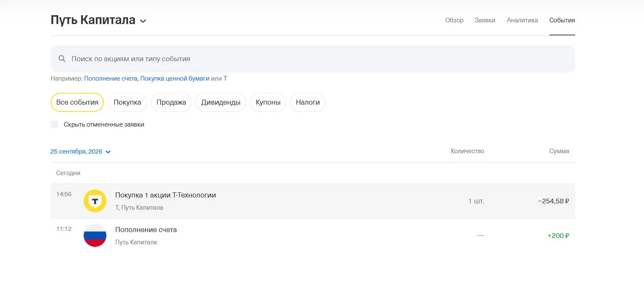644x292 pixels.
Task: Go to the Аналитика tab
Action: coord(522,20)
